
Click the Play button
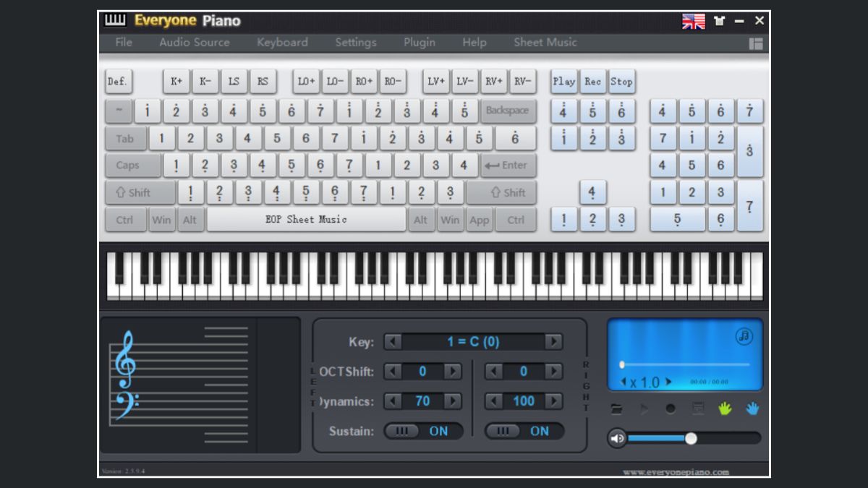(x=564, y=82)
